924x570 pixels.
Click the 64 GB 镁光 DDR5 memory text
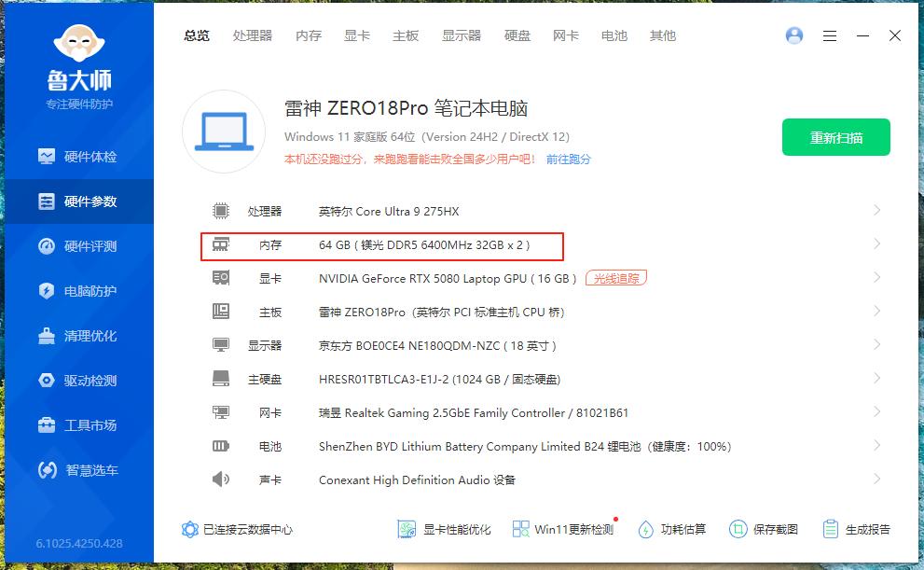click(424, 244)
